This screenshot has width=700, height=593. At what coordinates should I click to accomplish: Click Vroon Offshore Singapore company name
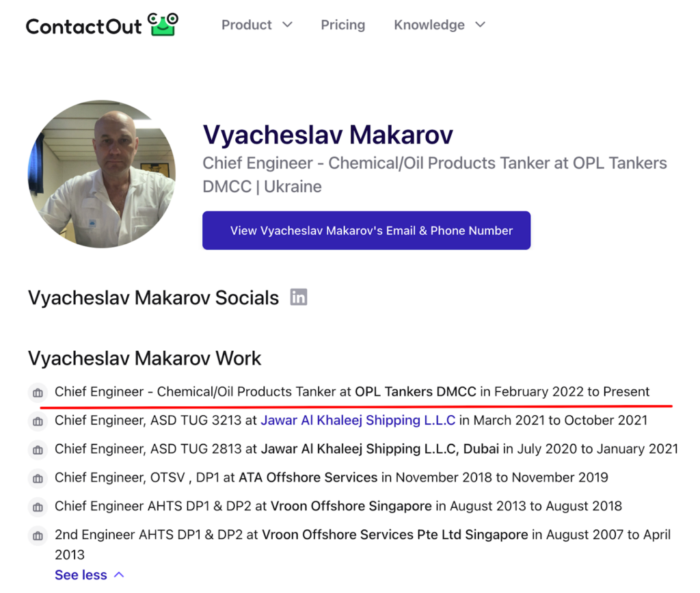351,507
